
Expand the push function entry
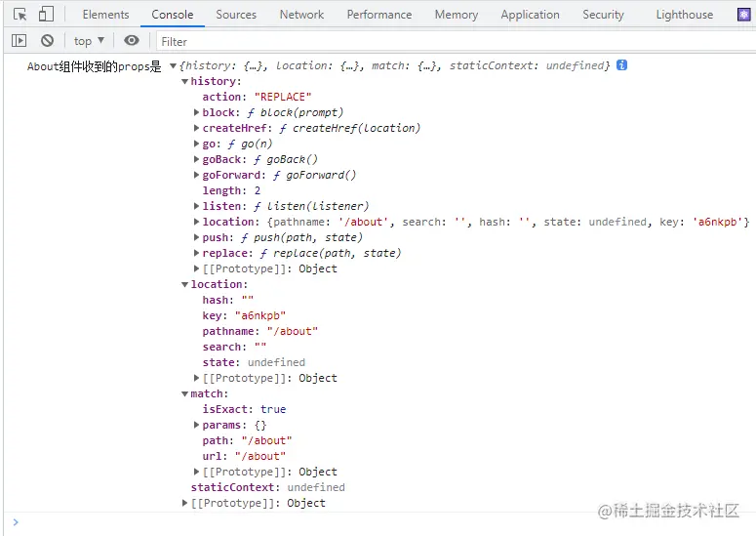click(x=196, y=237)
